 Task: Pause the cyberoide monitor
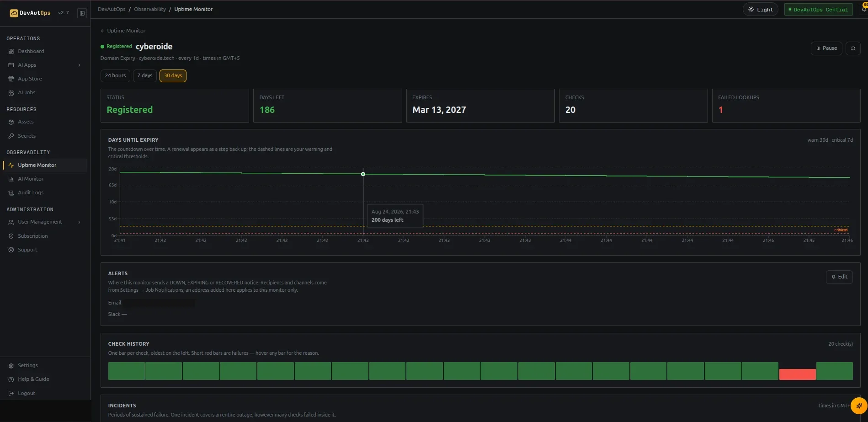point(826,48)
